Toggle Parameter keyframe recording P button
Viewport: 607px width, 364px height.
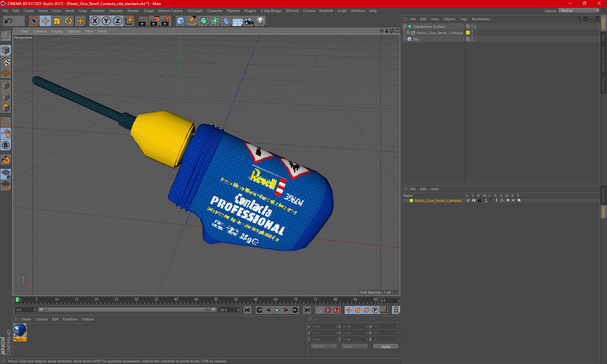coord(375,310)
